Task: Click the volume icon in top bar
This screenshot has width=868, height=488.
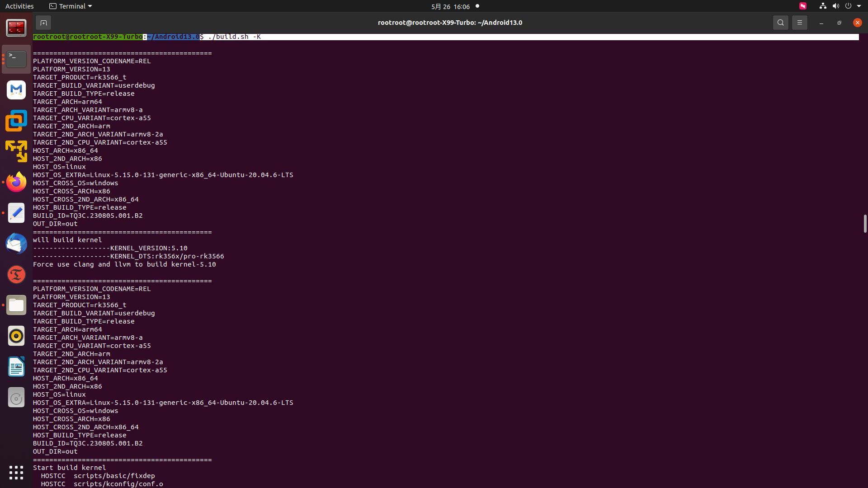Action: pos(835,6)
